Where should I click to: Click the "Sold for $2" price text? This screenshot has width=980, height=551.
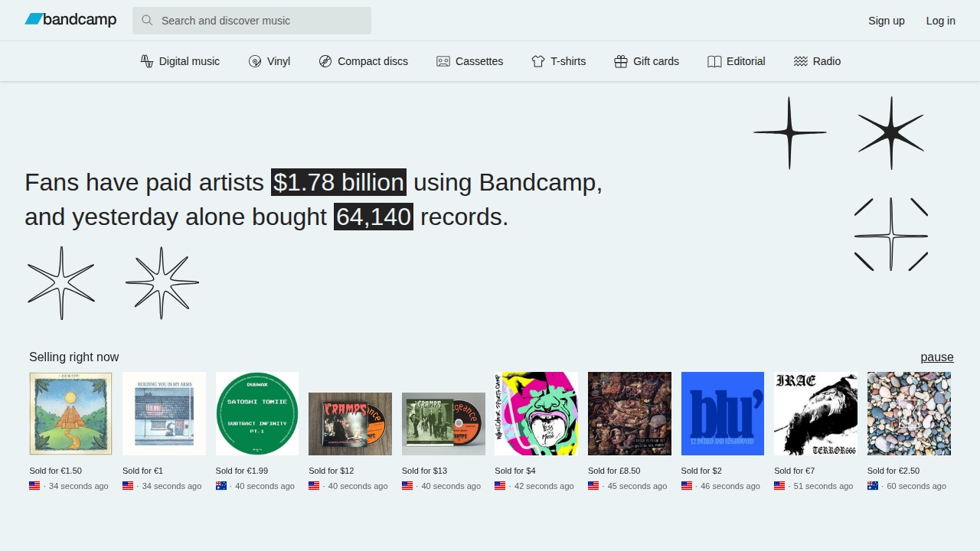point(701,471)
